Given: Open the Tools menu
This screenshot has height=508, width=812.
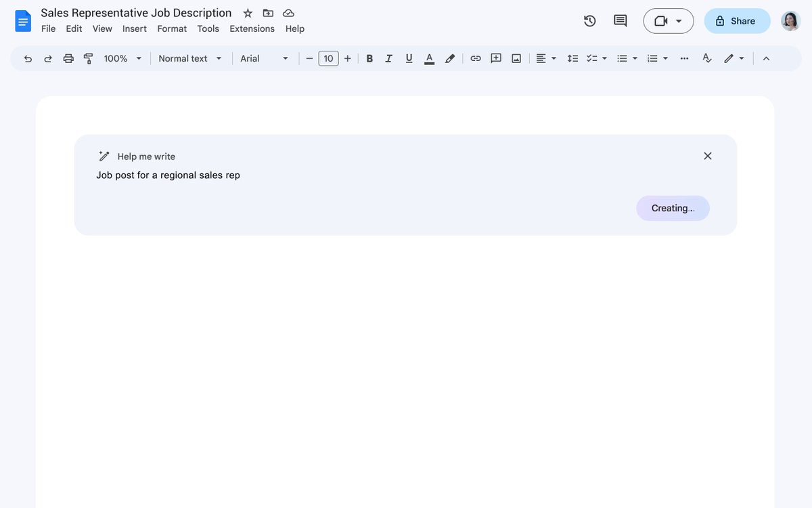Looking at the screenshot, I should (208, 28).
